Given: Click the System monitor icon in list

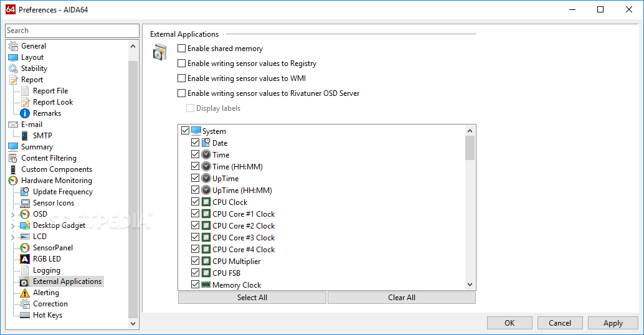Looking at the screenshot, I should click(x=196, y=131).
